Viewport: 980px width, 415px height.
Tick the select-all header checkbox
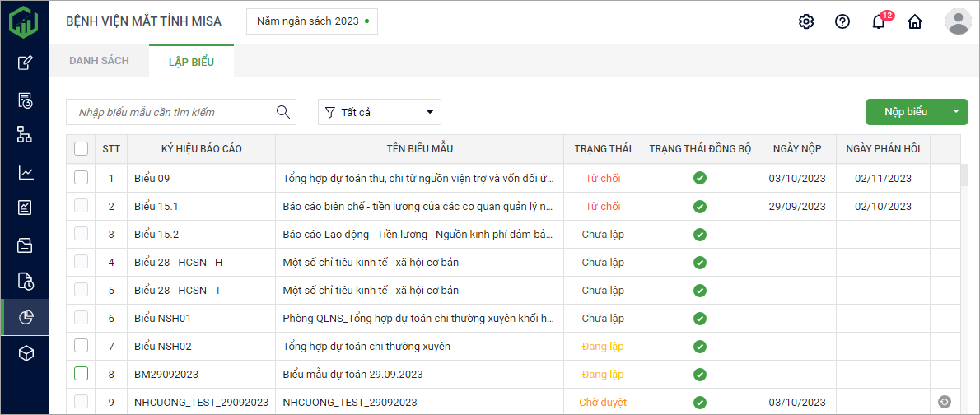coord(81,149)
